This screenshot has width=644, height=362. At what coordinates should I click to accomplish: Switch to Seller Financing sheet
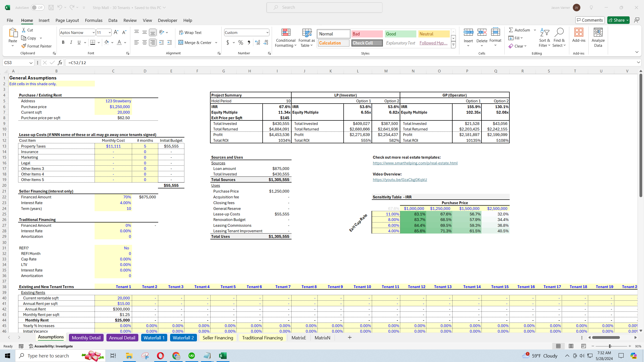tap(218, 338)
